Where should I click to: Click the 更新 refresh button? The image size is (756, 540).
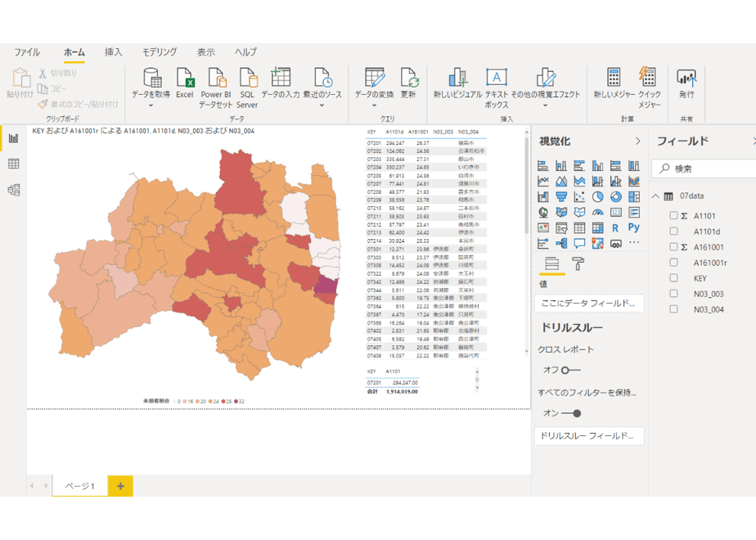408,83
